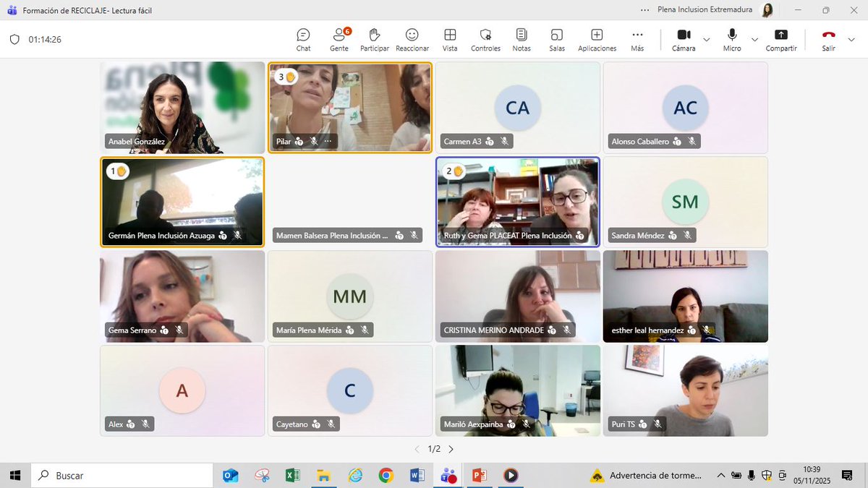Click Sandra Méndez muted microphone icon
This screenshot has width=868, height=488.
coord(688,235)
